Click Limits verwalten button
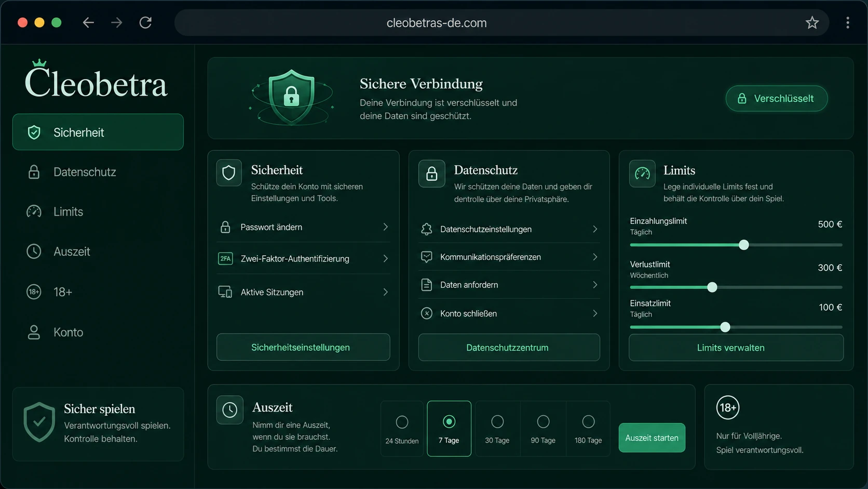Image resolution: width=868 pixels, height=489 pixels. point(736,347)
